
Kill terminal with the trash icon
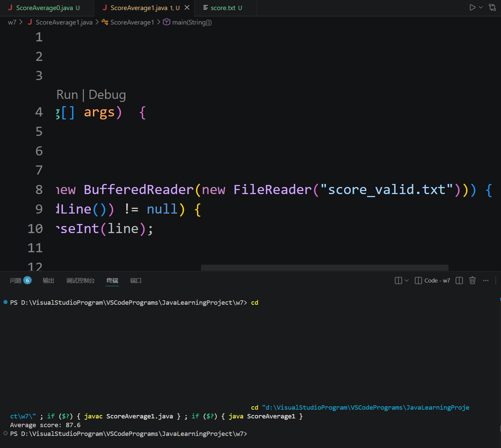pyautogui.click(x=472, y=281)
